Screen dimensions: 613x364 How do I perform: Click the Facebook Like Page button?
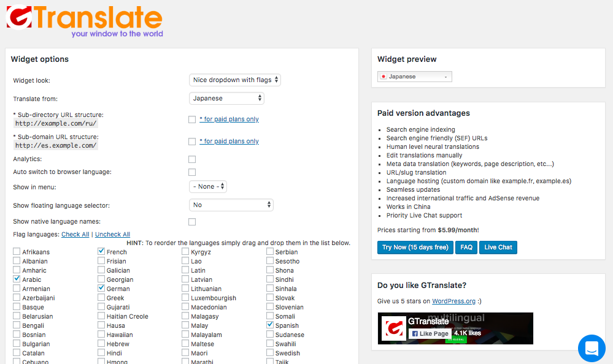click(x=430, y=333)
